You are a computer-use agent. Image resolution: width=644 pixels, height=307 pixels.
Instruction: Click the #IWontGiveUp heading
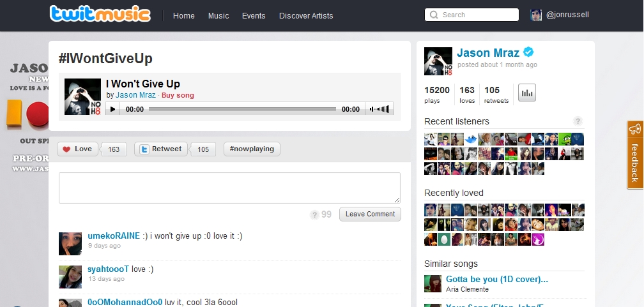click(x=105, y=58)
